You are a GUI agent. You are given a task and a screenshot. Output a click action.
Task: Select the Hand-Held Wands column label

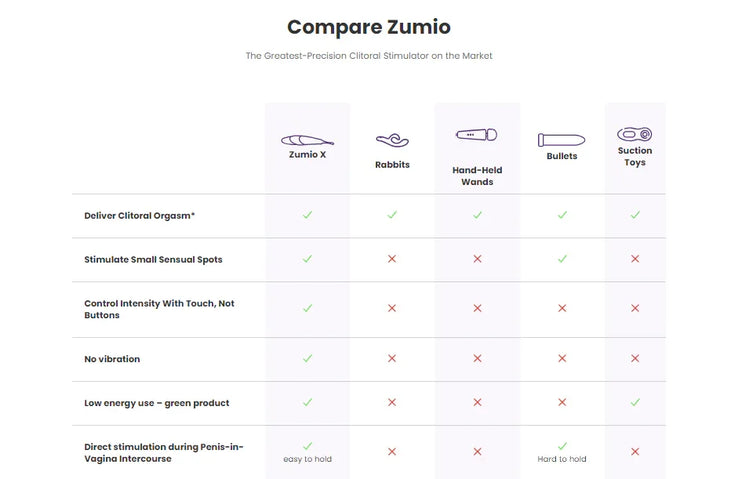coord(477,176)
